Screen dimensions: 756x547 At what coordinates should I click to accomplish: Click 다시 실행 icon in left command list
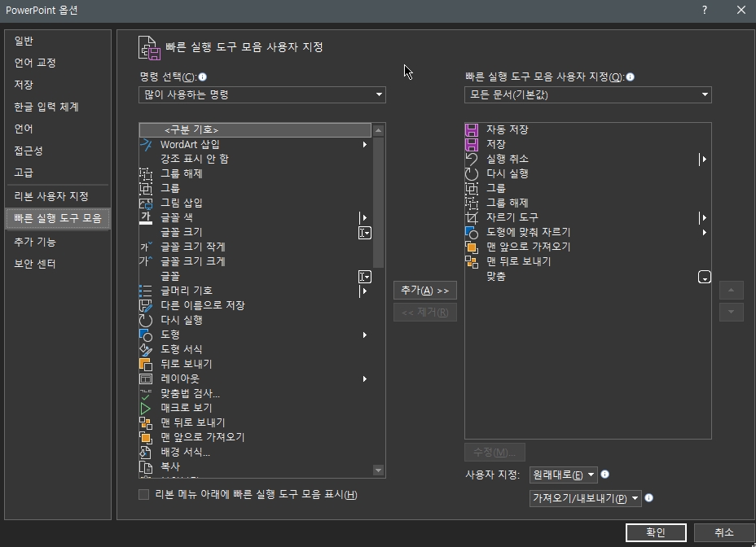pos(146,320)
